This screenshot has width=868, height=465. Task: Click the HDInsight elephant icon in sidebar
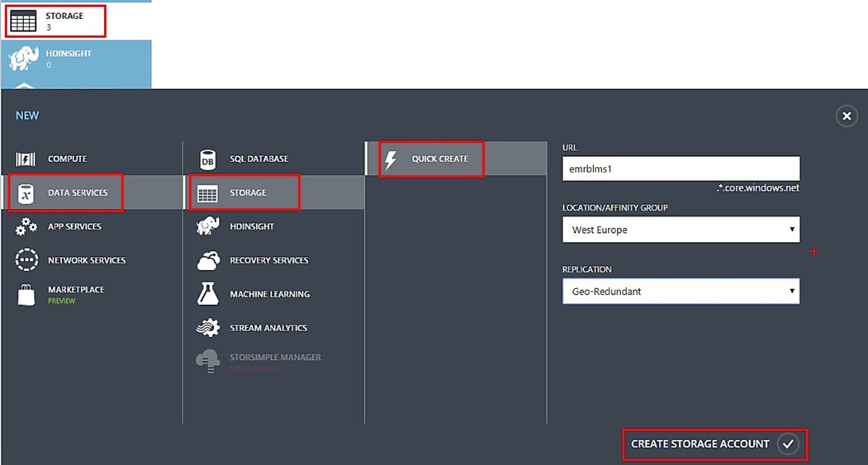(x=24, y=58)
